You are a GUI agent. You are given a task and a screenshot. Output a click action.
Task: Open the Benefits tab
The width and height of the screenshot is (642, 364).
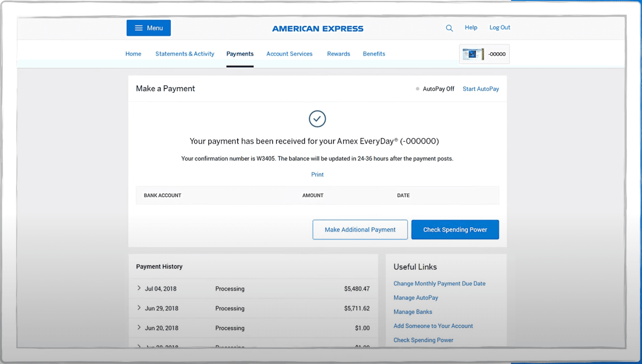point(374,54)
